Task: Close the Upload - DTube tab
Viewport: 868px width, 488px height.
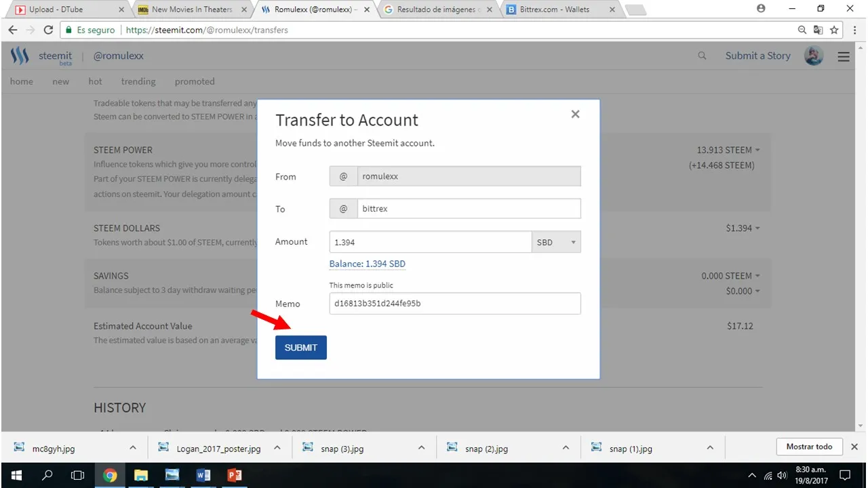Action: (x=121, y=9)
